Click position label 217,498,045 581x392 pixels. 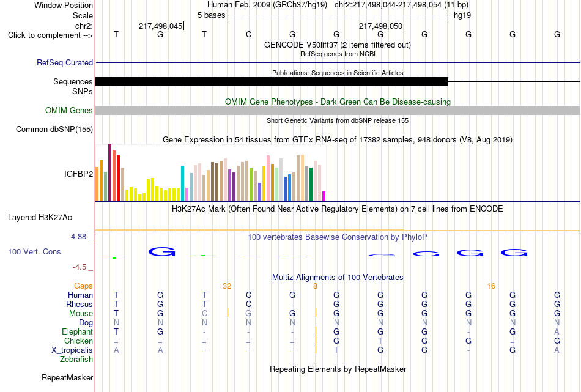pos(160,26)
